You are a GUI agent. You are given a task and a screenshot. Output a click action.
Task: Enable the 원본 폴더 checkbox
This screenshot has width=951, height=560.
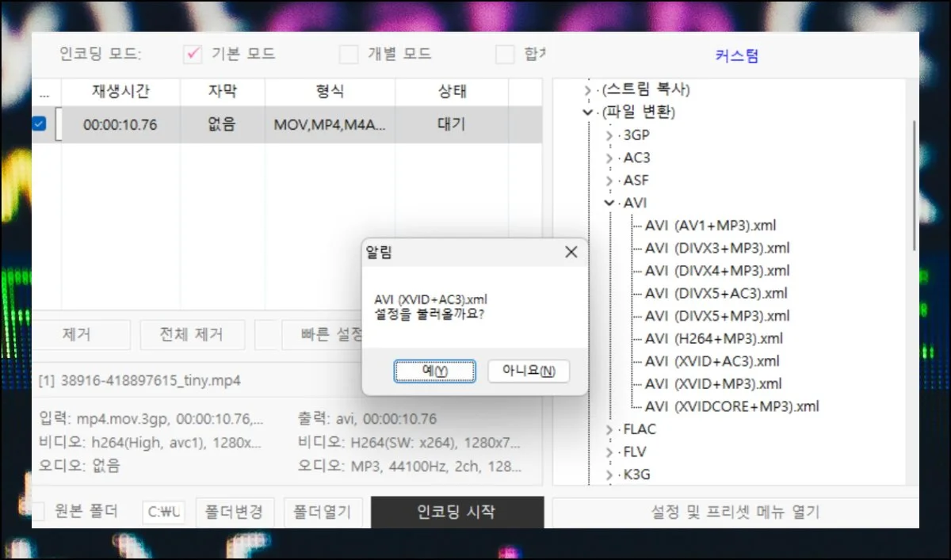(x=37, y=512)
